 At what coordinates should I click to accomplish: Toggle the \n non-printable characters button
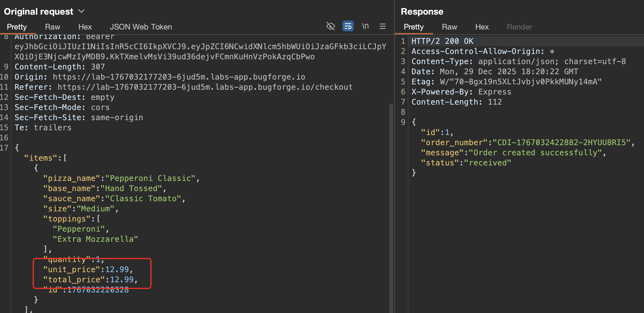click(x=365, y=26)
